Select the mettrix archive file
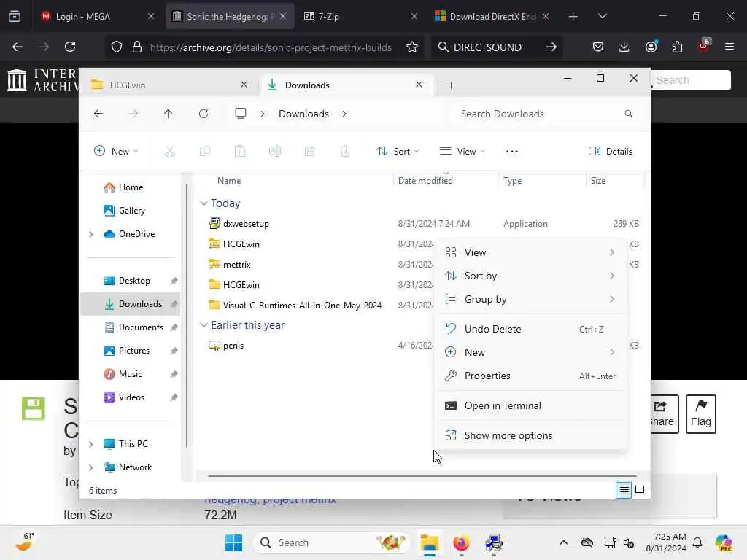 pyautogui.click(x=236, y=264)
